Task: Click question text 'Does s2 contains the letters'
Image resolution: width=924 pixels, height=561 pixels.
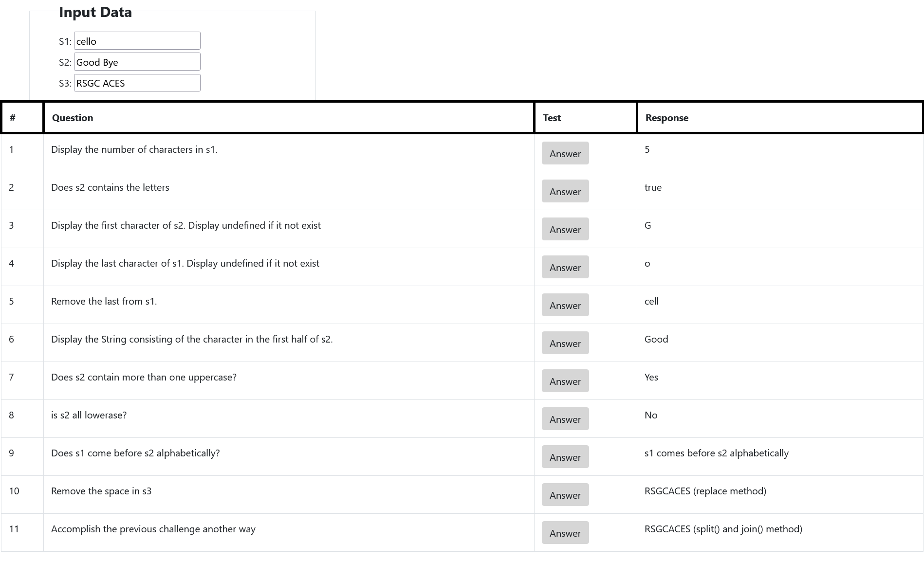Action: (x=110, y=187)
